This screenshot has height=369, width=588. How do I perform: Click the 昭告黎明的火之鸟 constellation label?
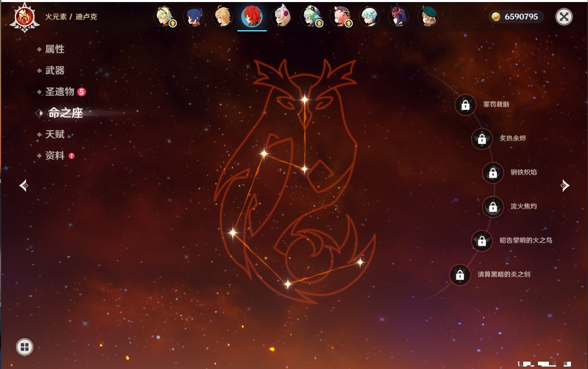pyautogui.click(x=526, y=240)
